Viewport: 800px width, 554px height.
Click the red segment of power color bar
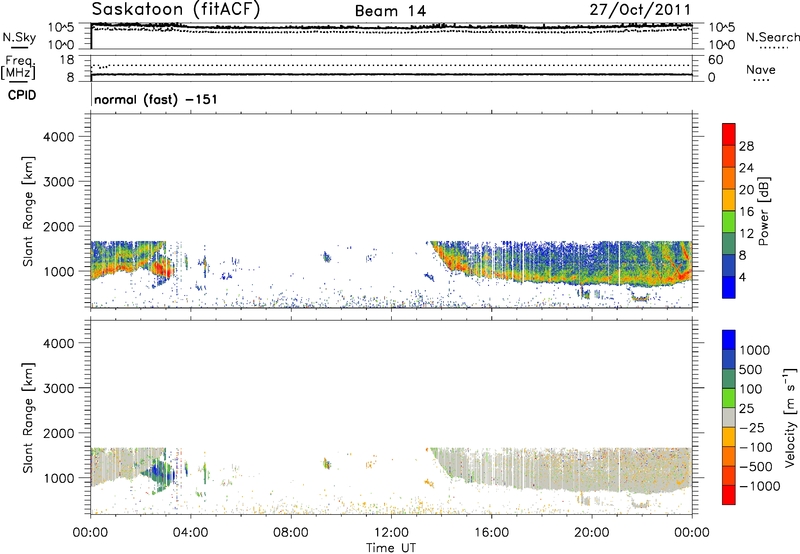(x=729, y=134)
